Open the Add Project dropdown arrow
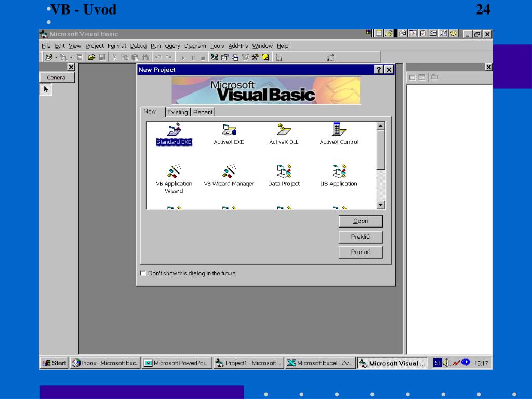Image resolution: width=532 pixels, height=399 pixels. (x=56, y=57)
